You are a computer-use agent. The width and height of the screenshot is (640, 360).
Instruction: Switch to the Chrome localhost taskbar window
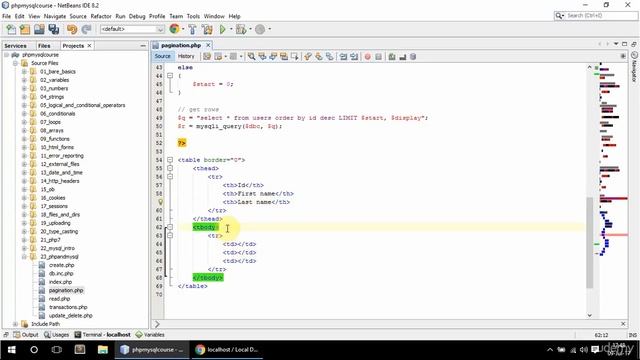pyautogui.click(x=227, y=350)
